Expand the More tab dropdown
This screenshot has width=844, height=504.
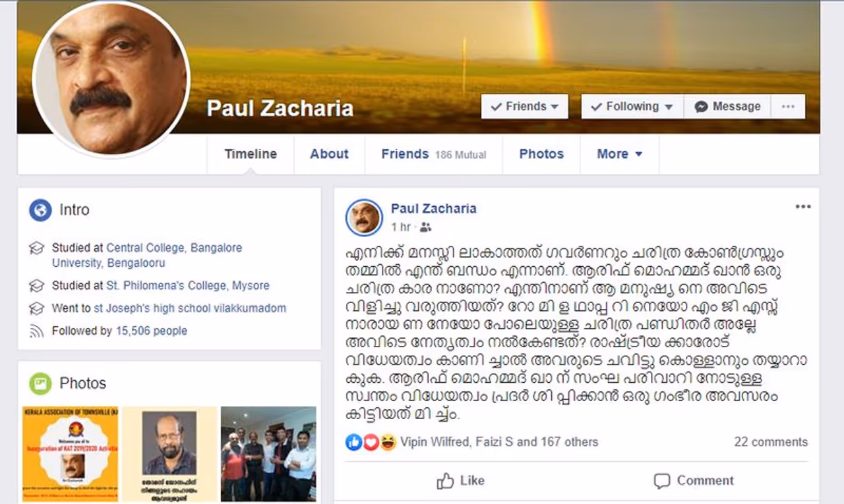click(620, 154)
